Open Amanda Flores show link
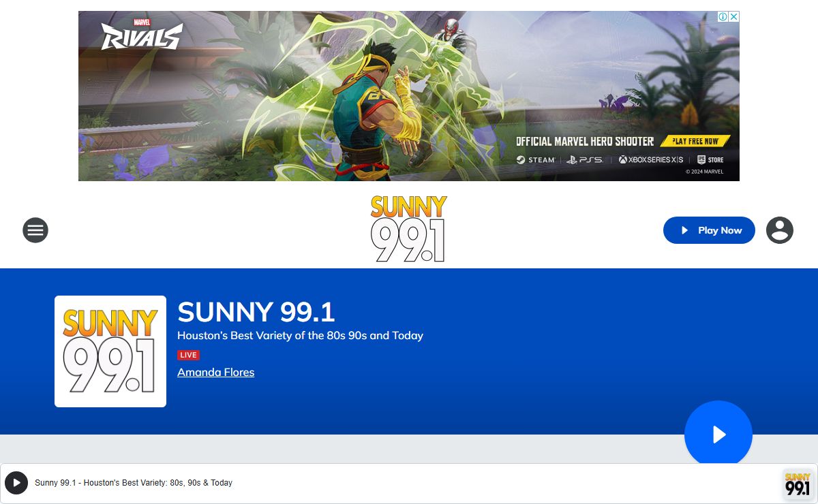The image size is (818, 504). (x=215, y=372)
